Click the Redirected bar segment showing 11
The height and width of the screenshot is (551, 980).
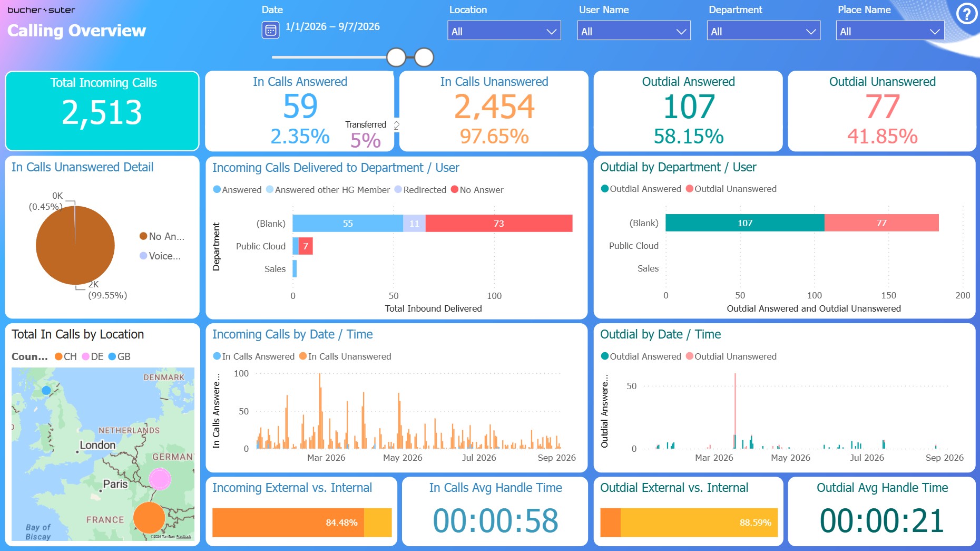coord(414,224)
